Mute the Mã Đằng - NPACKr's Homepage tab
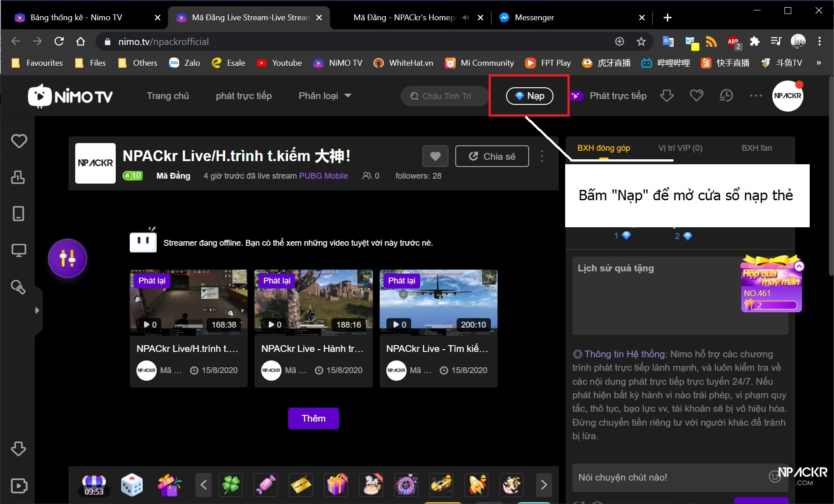 pos(466,18)
